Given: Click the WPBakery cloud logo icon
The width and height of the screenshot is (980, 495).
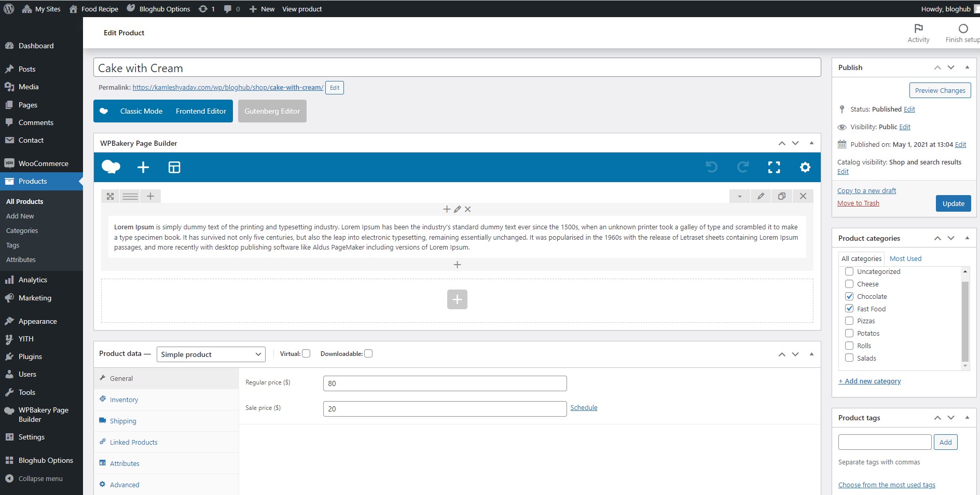Looking at the screenshot, I should pos(111,167).
